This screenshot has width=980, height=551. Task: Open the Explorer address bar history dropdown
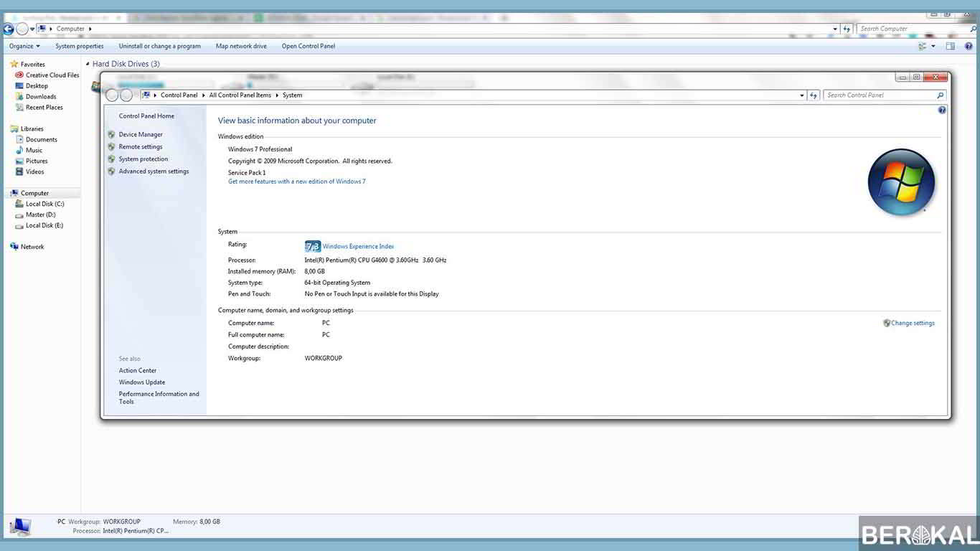(x=836, y=29)
